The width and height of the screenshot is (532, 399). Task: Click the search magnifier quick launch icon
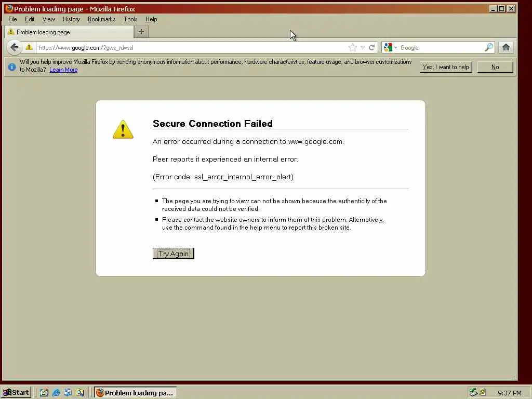(x=79, y=393)
